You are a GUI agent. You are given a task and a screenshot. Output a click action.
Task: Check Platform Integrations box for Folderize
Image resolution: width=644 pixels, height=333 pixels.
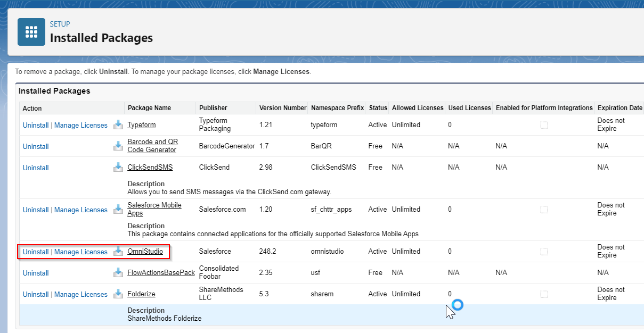click(x=544, y=294)
